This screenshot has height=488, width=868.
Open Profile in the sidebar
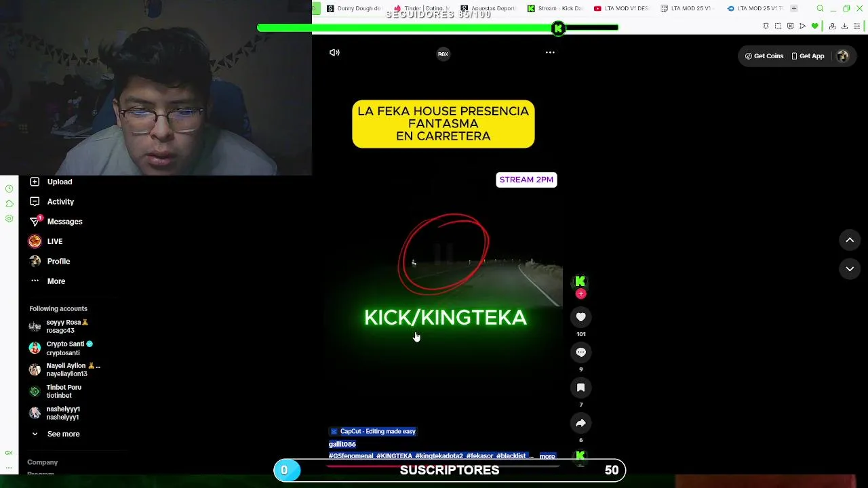coord(58,261)
